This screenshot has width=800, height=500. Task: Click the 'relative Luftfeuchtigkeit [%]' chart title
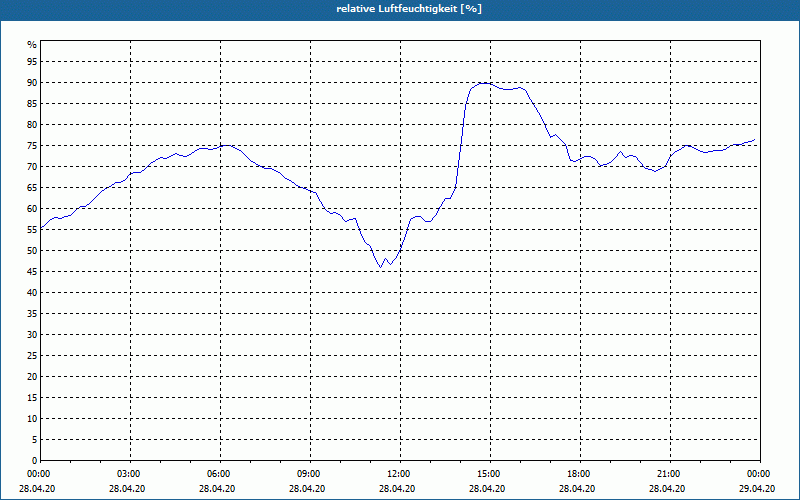coord(409,9)
